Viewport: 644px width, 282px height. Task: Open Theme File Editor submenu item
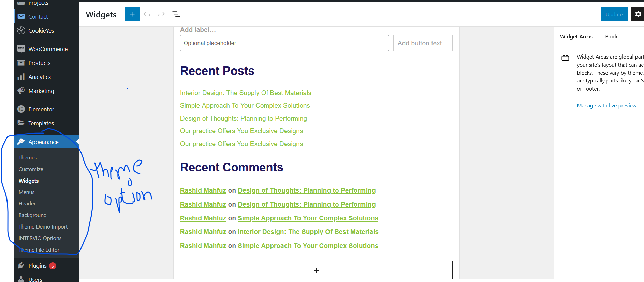39,250
